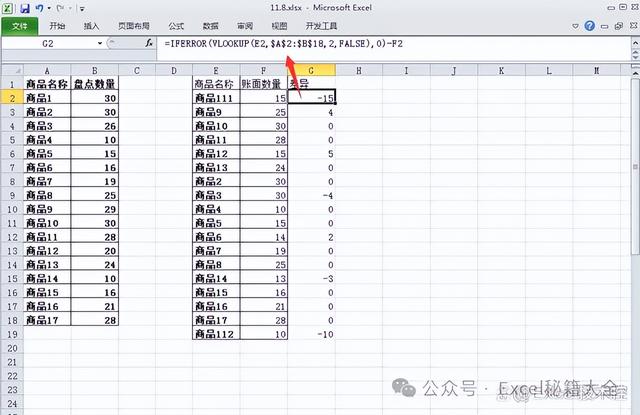This screenshot has height=415, width=640.
Task: Switch to the 页面布局 ribbon tab
Action: coord(133,26)
